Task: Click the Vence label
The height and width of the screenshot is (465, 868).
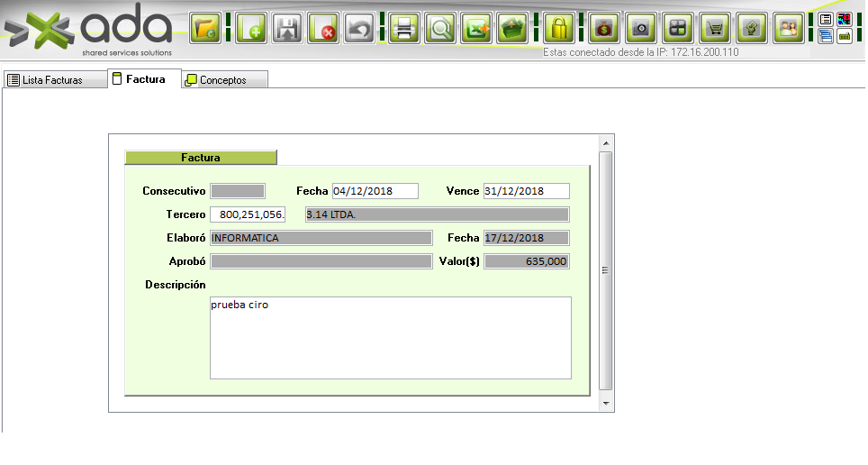Action: tap(462, 191)
